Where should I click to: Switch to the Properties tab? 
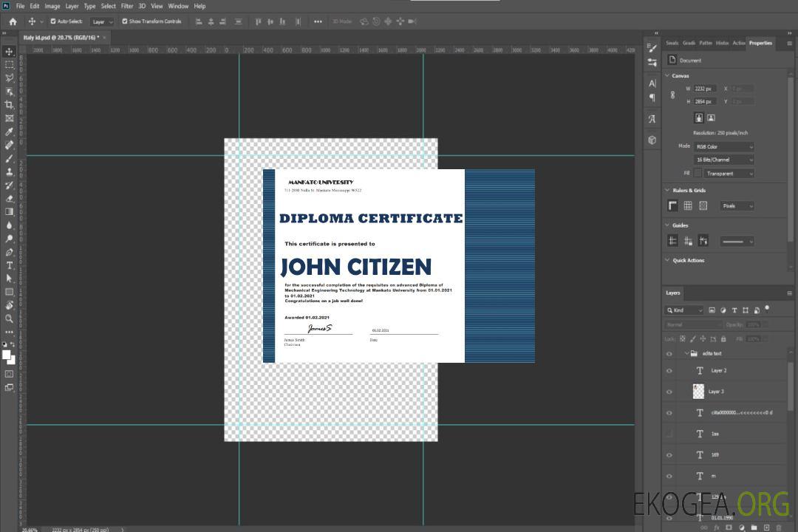(760, 43)
